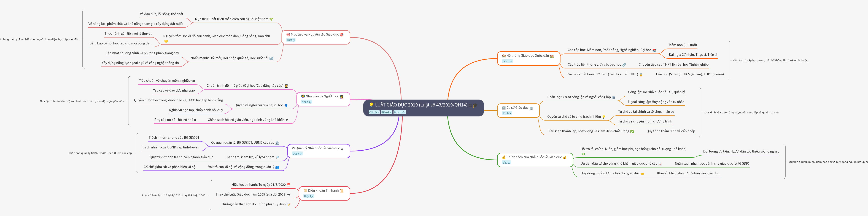Click the green checkmark icon after kiểm định chất lượng
Screen dimensions: 868x216
pos(632,131)
